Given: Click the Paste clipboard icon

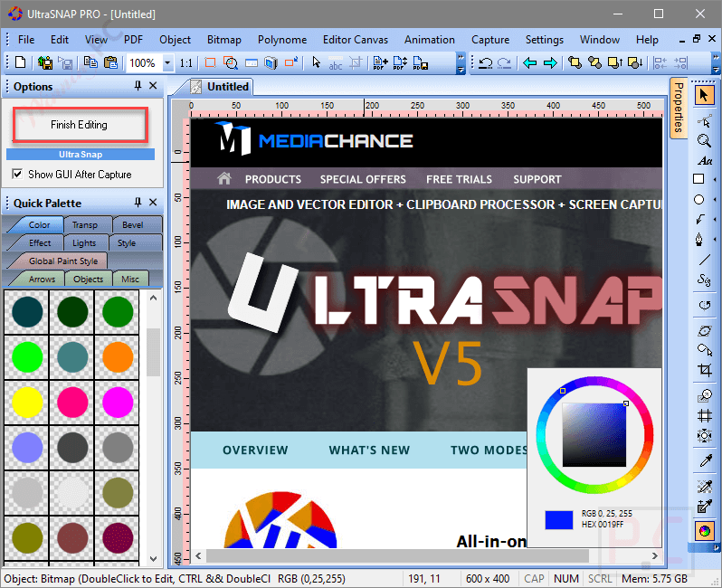Looking at the screenshot, I should (x=111, y=62).
